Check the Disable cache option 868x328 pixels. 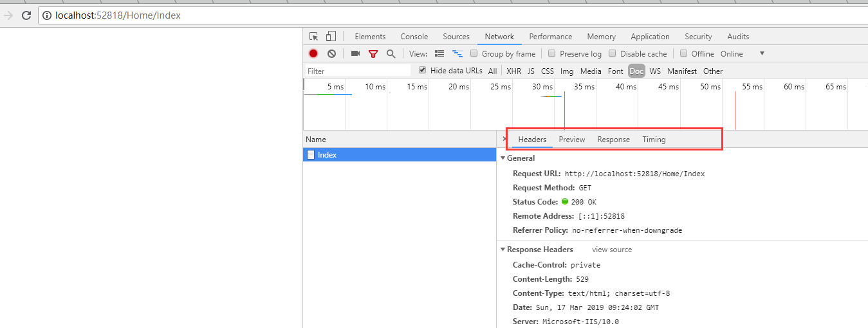(x=613, y=54)
